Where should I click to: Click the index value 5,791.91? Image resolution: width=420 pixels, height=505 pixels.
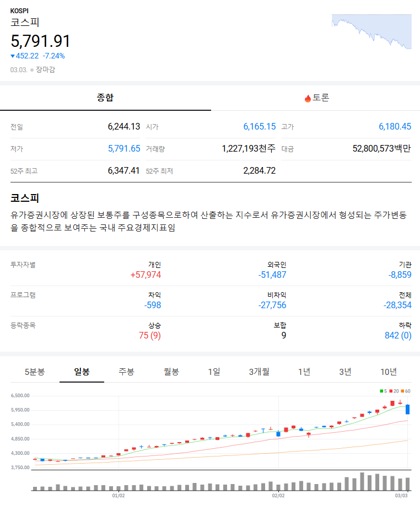pos(40,41)
